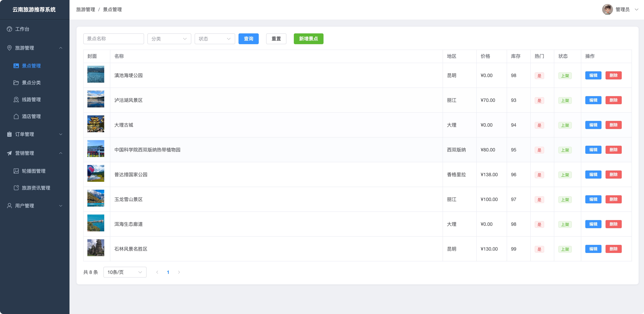Open the 10条/页 page size selector
This screenshot has height=314, width=644.
125,272
